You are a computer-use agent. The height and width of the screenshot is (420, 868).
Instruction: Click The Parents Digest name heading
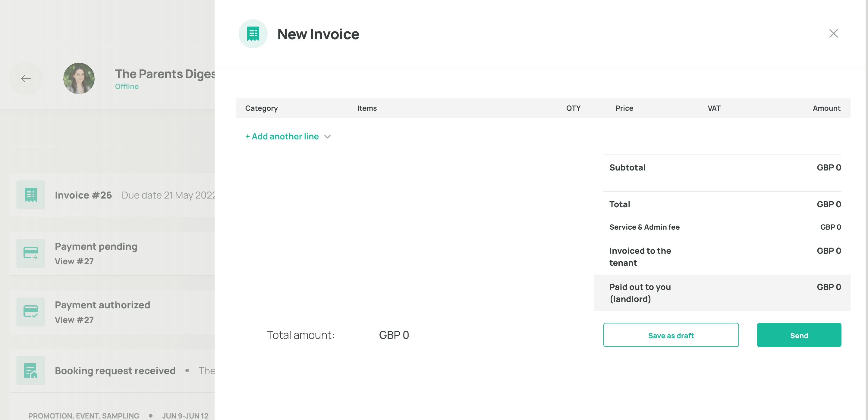pos(165,74)
